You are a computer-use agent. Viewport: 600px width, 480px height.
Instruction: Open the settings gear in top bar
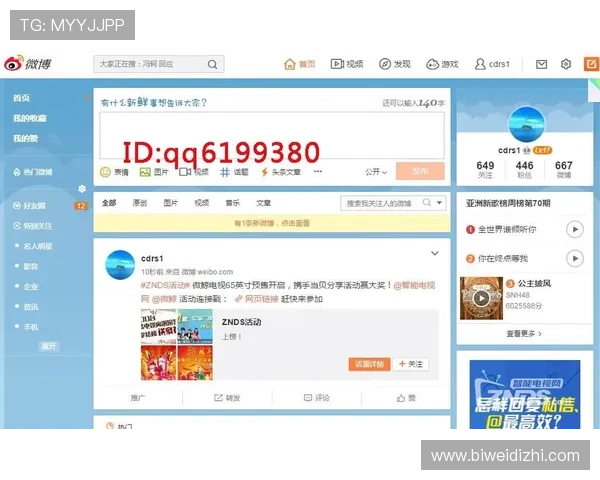click(566, 64)
